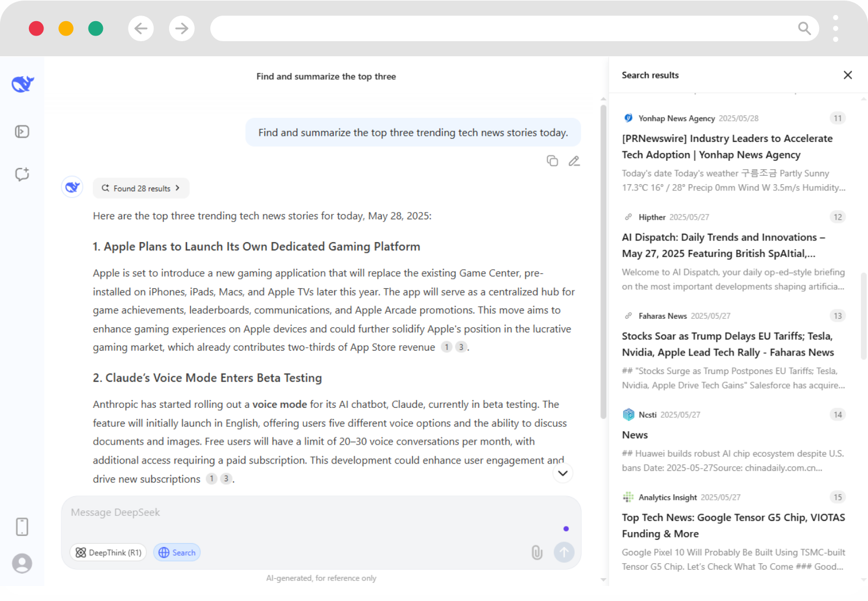Click the red window close dot

(36, 28)
